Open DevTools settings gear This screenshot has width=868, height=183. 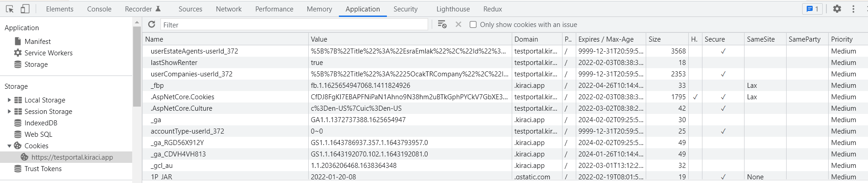pyautogui.click(x=837, y=9)
